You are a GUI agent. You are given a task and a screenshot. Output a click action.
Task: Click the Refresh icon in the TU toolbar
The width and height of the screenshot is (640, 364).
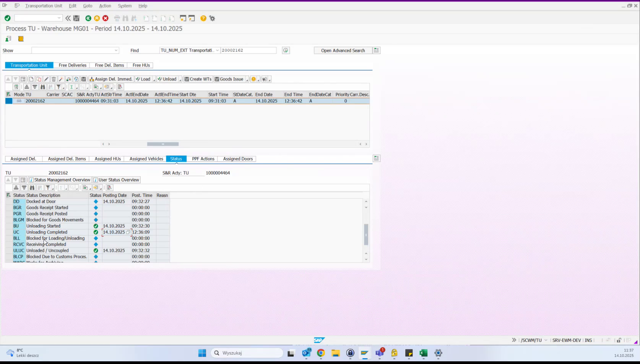(x=76, y=79)
